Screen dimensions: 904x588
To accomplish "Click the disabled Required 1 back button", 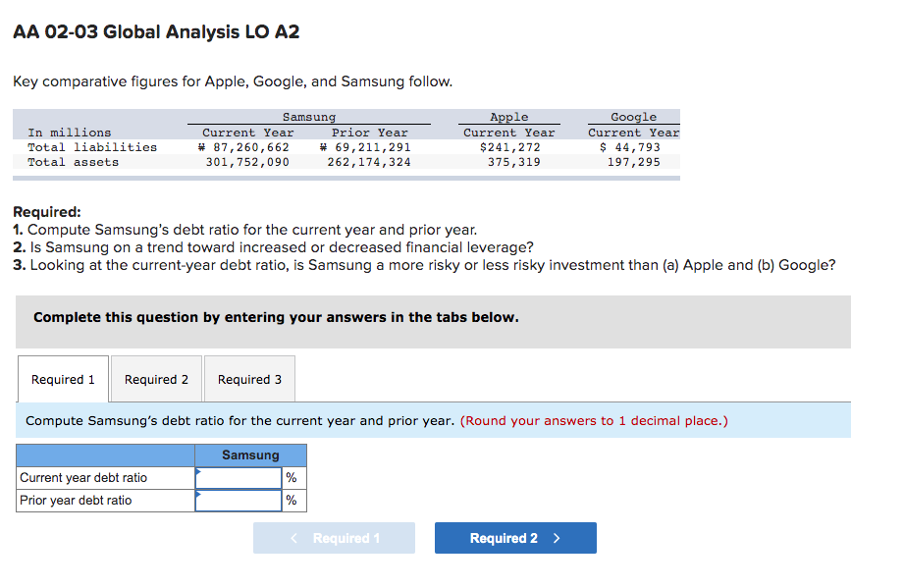I will point(334,538).
